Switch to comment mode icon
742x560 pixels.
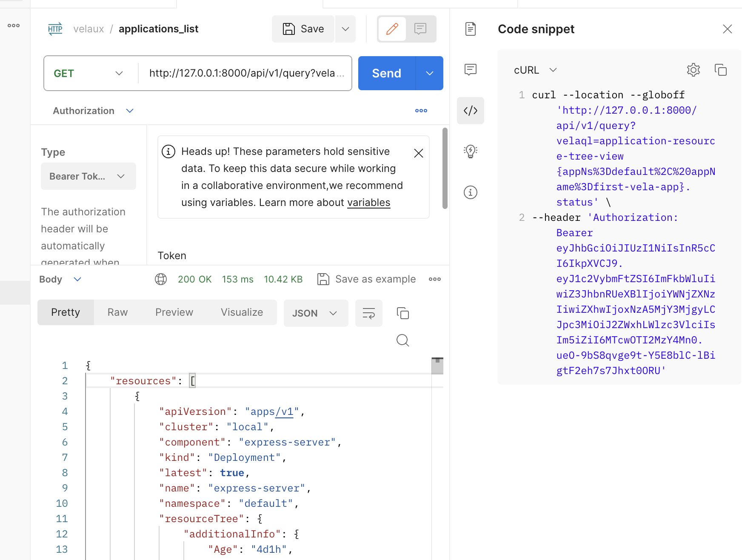(x=420, y=29)
